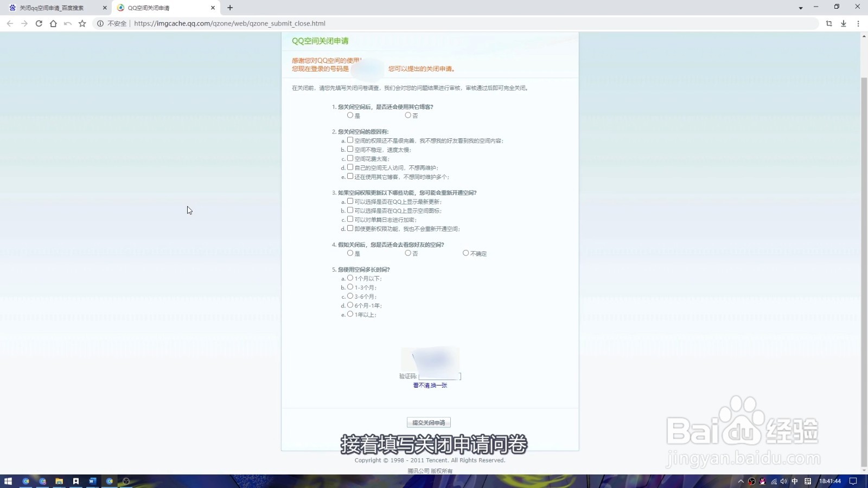Choose usage duration 6个月-1年
The height and width of the screenshot is (488, 868).
point(350,305)
